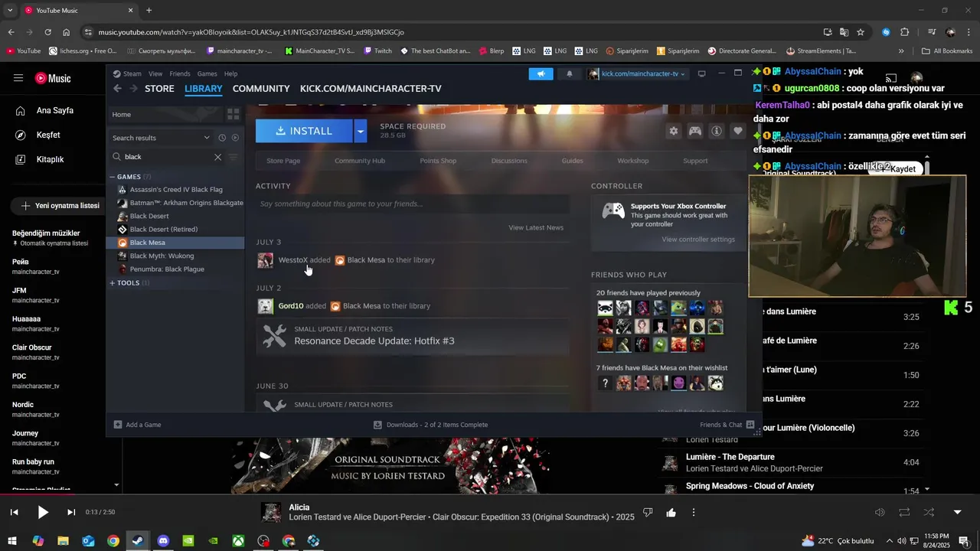
Task: Expand the TOOLS category in library
Action: coord(112,283)
